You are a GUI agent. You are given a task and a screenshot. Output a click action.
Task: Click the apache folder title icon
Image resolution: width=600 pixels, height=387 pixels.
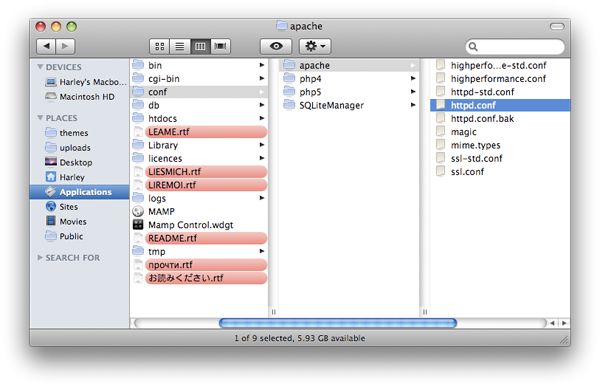click(x=282, y=26)
